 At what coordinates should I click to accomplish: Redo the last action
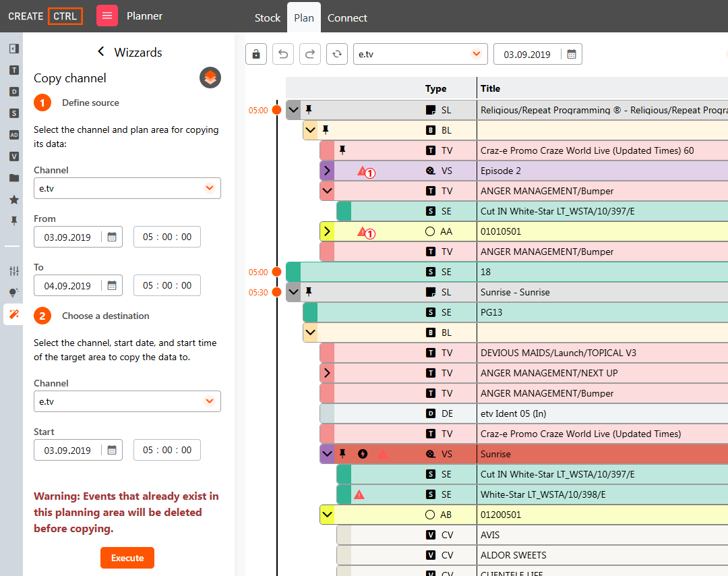[x=309, y=54]
